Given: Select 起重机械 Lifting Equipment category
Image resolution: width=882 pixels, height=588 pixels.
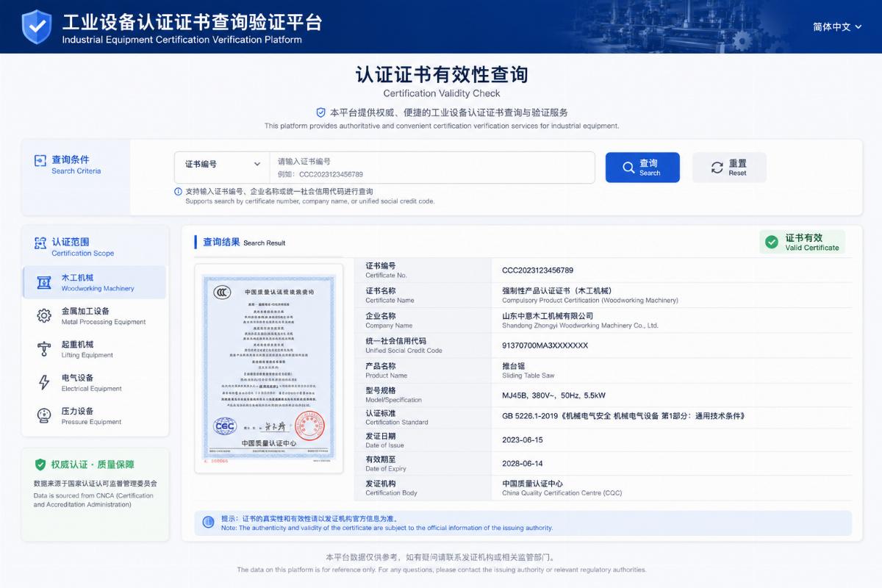Looking at the screenshot, I should click(95, 349).
